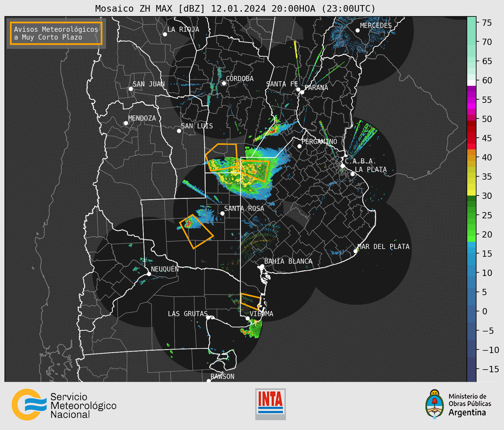
Task: Click the 75 tick label on colorbar
Action: coord(487,23)
